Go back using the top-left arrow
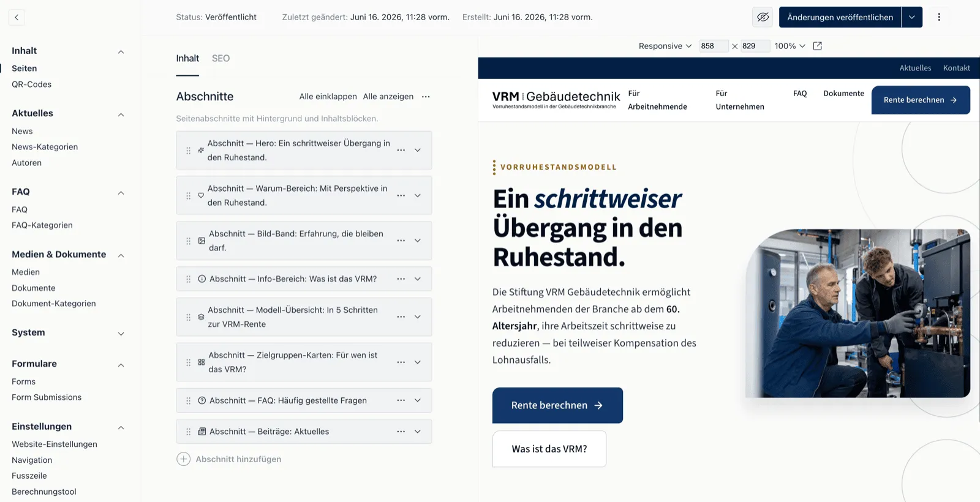 pos(17,17)
